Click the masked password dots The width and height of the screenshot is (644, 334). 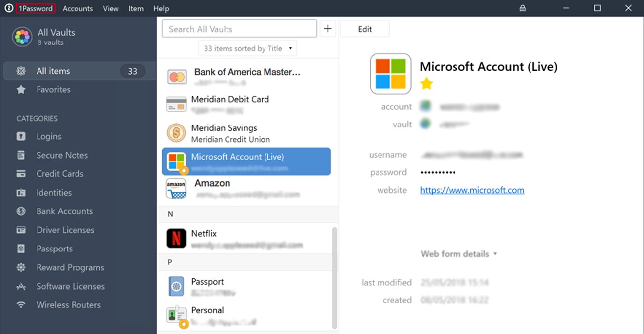click(438, 172)
